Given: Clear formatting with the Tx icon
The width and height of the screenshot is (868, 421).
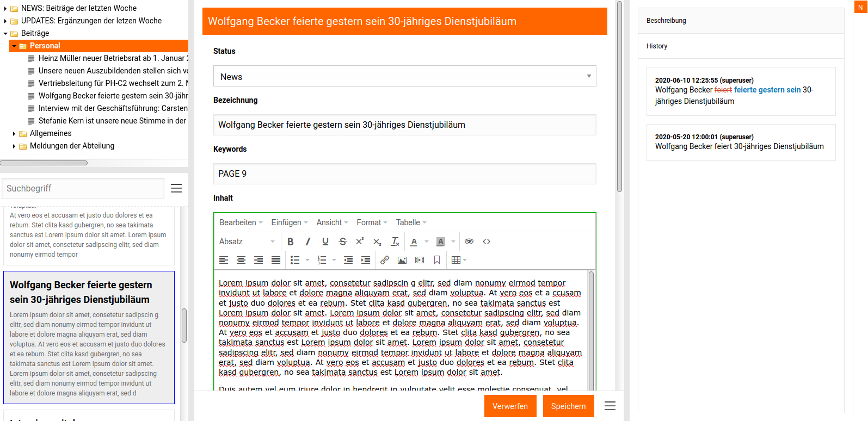Looking at the screenshot, I should 395,242.
